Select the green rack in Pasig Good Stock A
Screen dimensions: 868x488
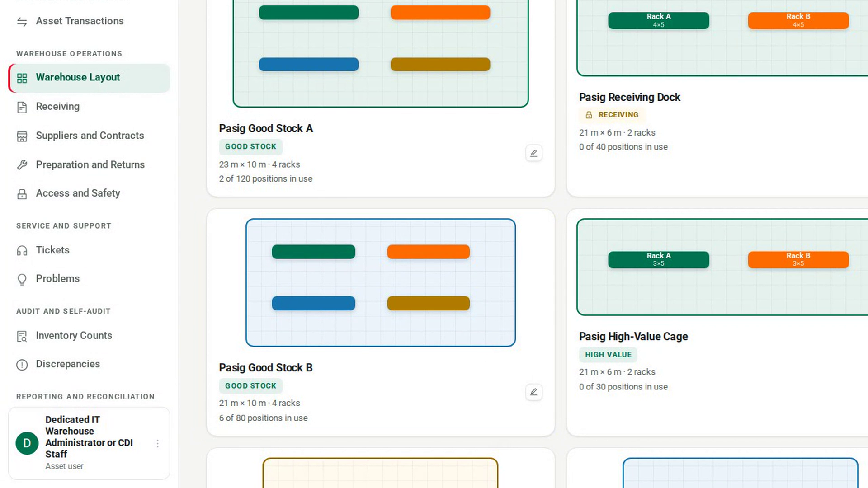point(309,13)
